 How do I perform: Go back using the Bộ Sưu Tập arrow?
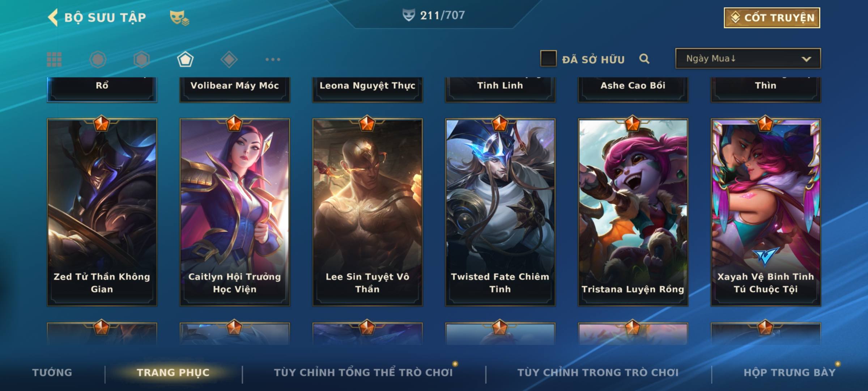click(53, 17)
